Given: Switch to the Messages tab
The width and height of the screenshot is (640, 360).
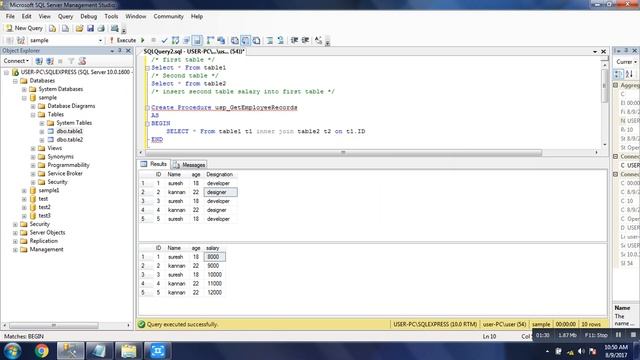Looking at the screenshot, I should click(189, 165).
